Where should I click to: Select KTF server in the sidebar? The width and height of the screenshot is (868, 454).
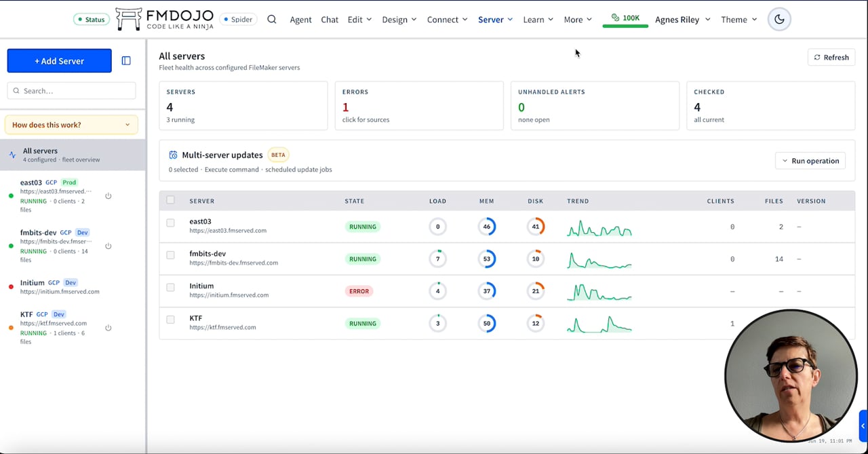click(x=73, y=328)
